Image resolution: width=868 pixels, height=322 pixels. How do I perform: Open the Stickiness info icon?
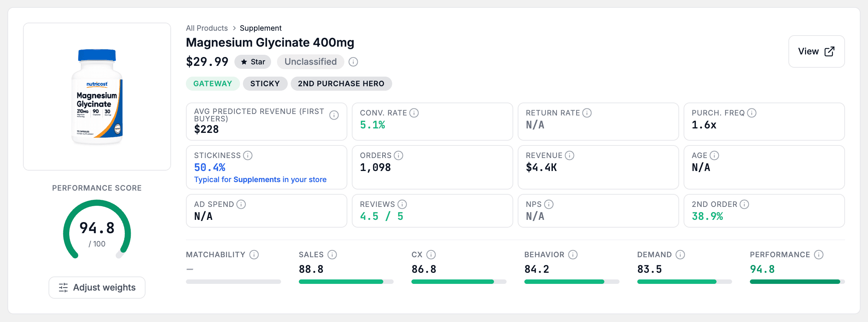click(248, 155)
